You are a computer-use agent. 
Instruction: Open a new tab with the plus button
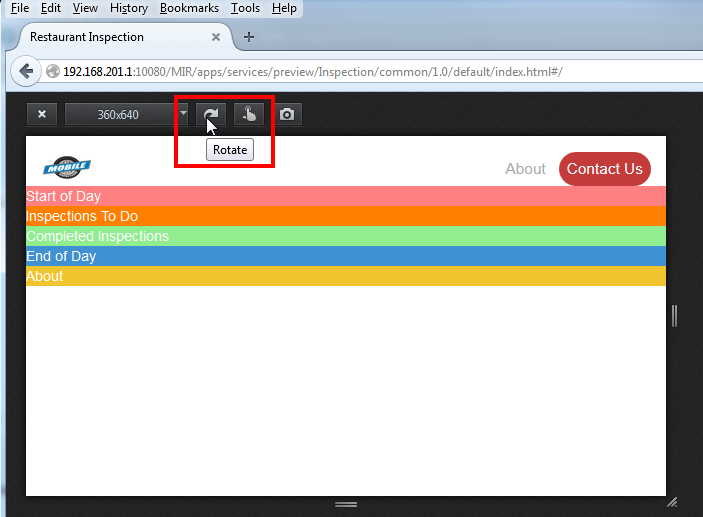click(249, 37)
